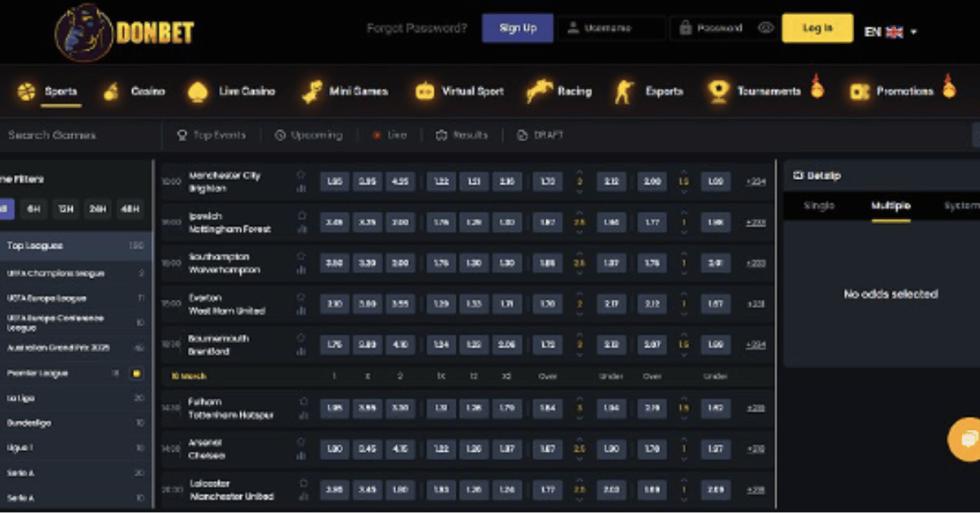Switch to the Top Events tab
The width and height of the screenshot is (980, 513).
(212, 135)
